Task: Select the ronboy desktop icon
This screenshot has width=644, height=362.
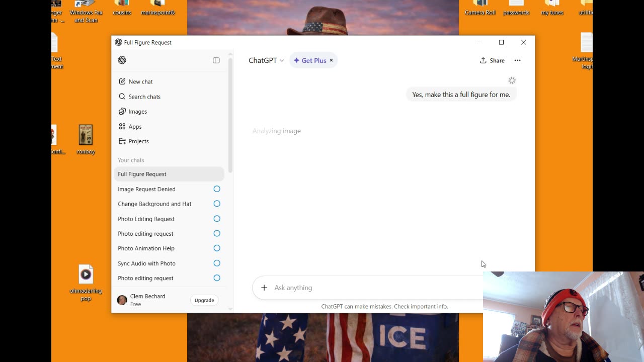Action: tap(86, 139)
